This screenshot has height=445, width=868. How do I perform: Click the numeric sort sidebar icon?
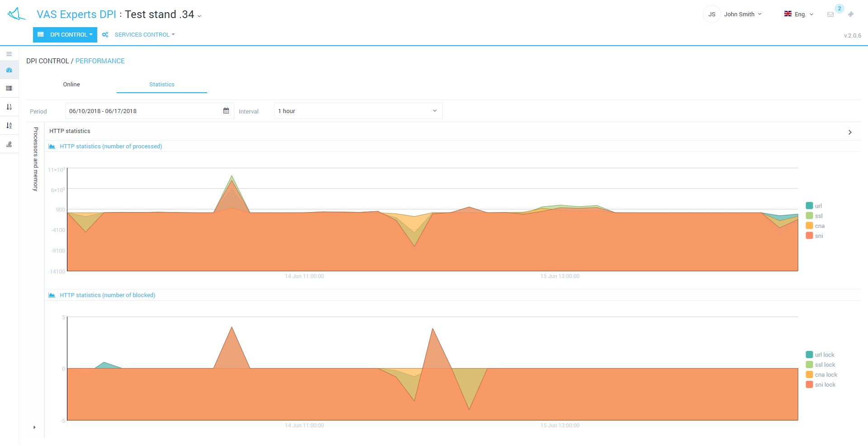click(9, 107)
